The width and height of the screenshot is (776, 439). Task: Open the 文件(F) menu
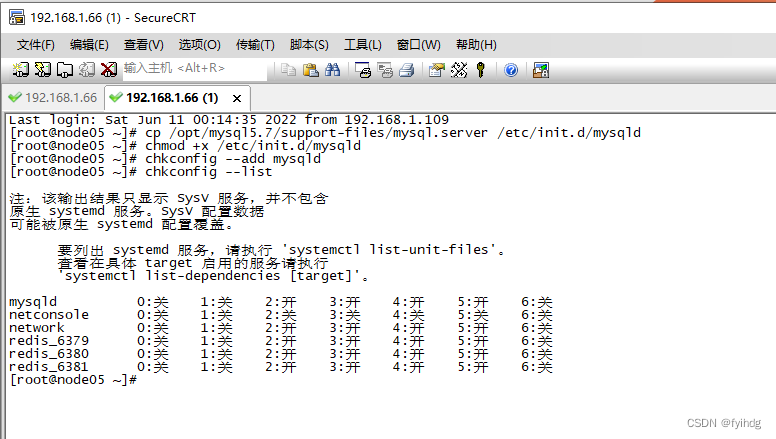point(35,45)
